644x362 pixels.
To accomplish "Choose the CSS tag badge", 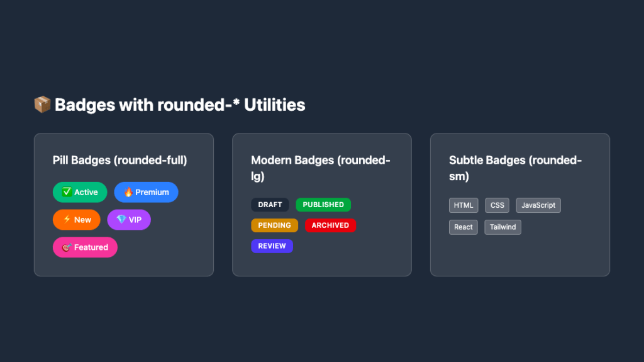I will click(x=497, y=205).
